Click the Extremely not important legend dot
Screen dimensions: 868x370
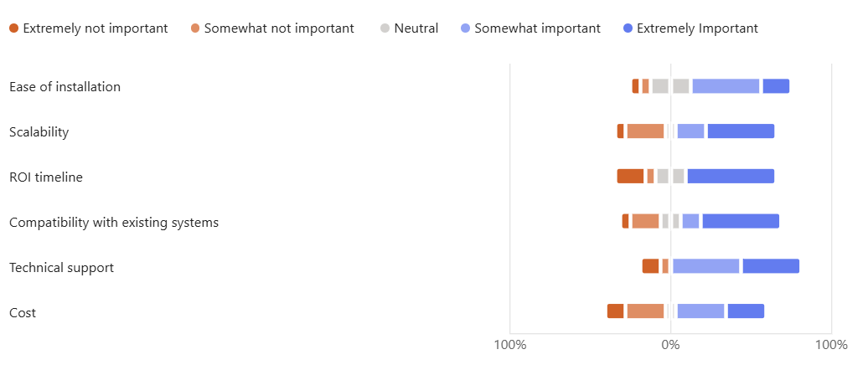click(14, 28)
